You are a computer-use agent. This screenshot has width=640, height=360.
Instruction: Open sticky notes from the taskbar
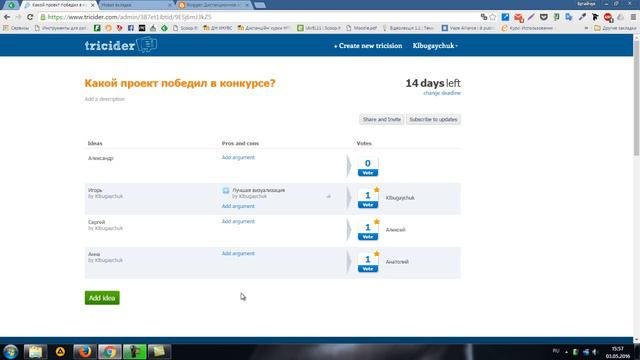pyautogui.click(x=159, y=351)
